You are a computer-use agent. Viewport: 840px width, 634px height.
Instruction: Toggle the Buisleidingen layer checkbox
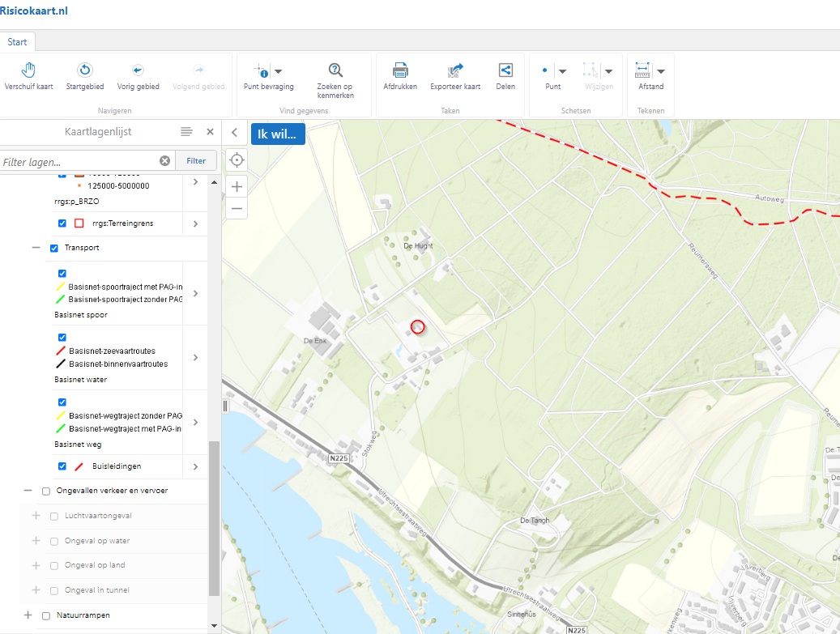pyautogui.click(x=62, y=466)
